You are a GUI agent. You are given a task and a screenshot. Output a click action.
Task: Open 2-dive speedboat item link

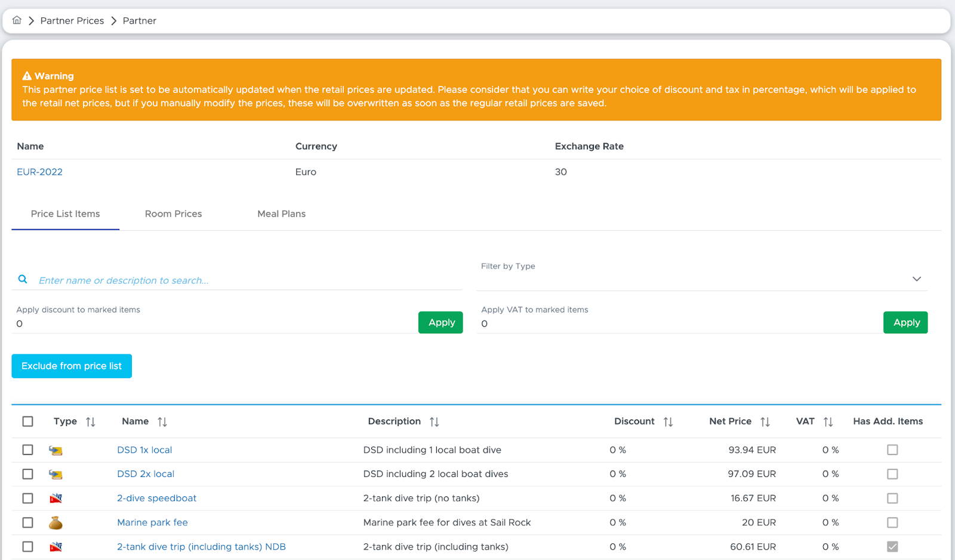[x=156, y=498]
